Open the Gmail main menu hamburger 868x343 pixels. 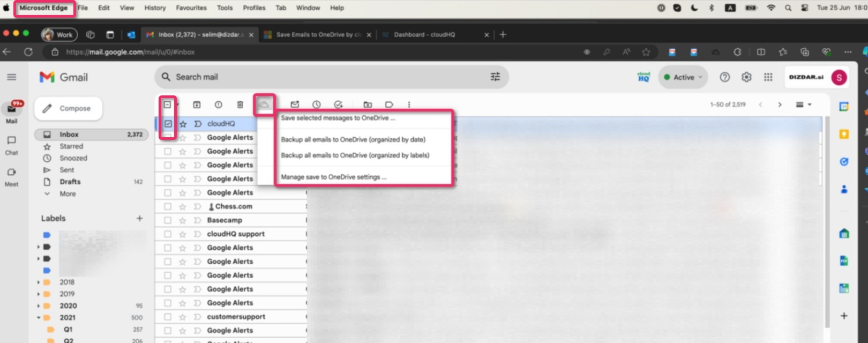coord(11,77)
